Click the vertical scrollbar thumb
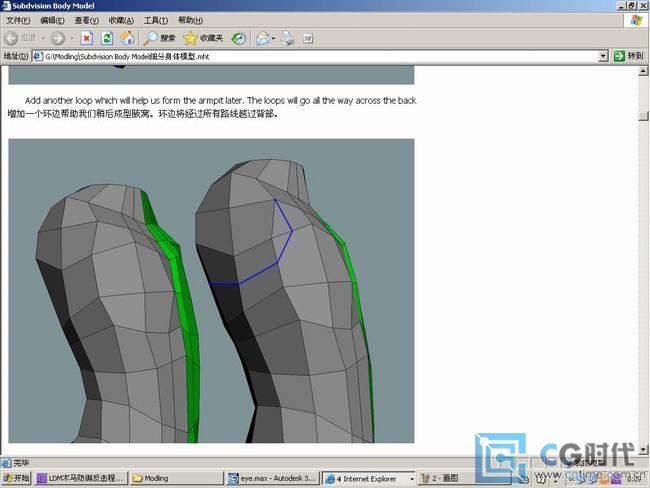 coord(643,115)
